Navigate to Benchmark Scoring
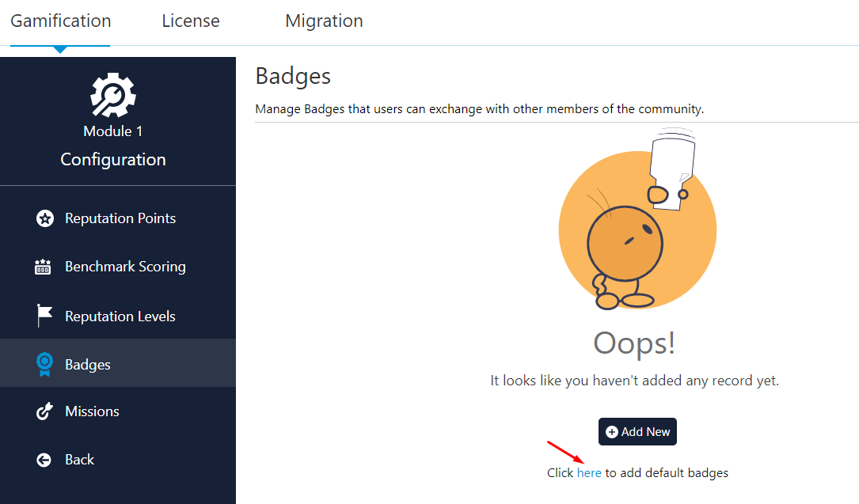Image resolution: width=859 pixels, height=504 pixels. tap(124, 266)
